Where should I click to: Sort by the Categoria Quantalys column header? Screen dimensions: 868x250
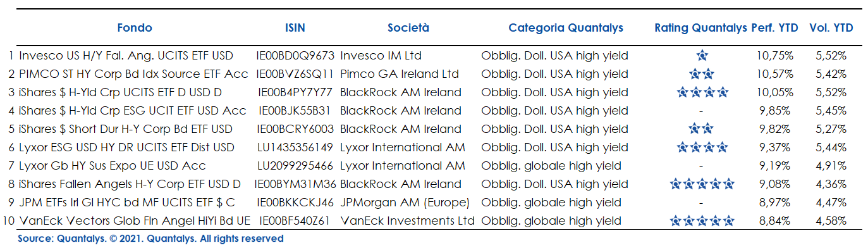(566, 28)
